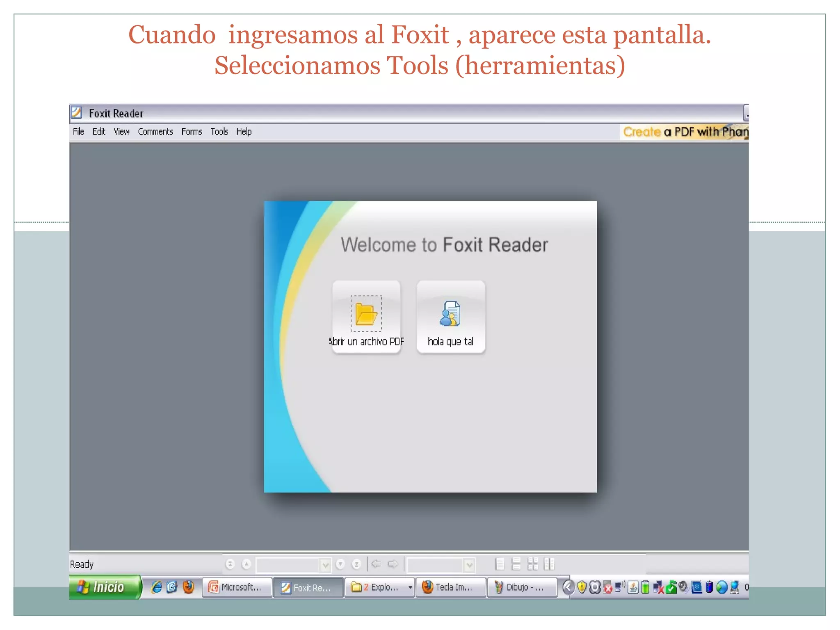The width and height of the screenshot is (840, 630).
Task: Click the previous page arrow icon
Action: point(246,564)
